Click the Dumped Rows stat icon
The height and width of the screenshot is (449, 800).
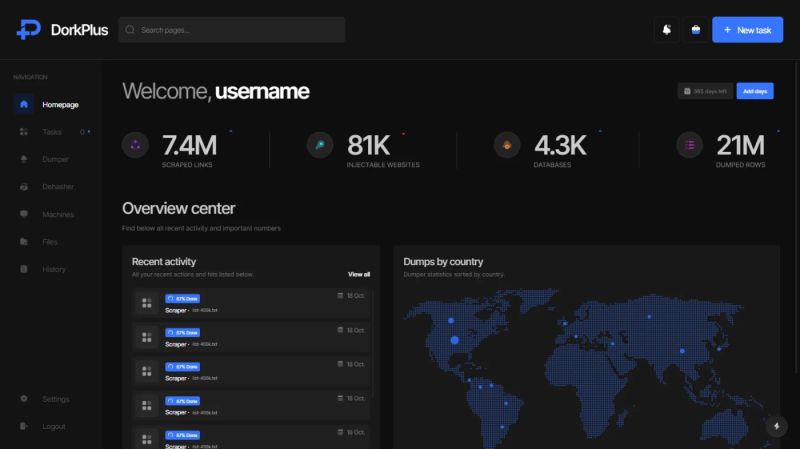pos(690,145)
